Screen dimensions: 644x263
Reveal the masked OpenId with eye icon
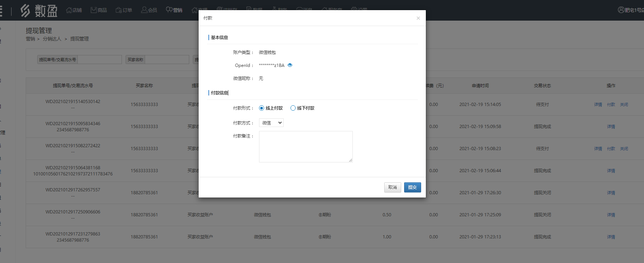pyautogui.click(x=290, y=65)
